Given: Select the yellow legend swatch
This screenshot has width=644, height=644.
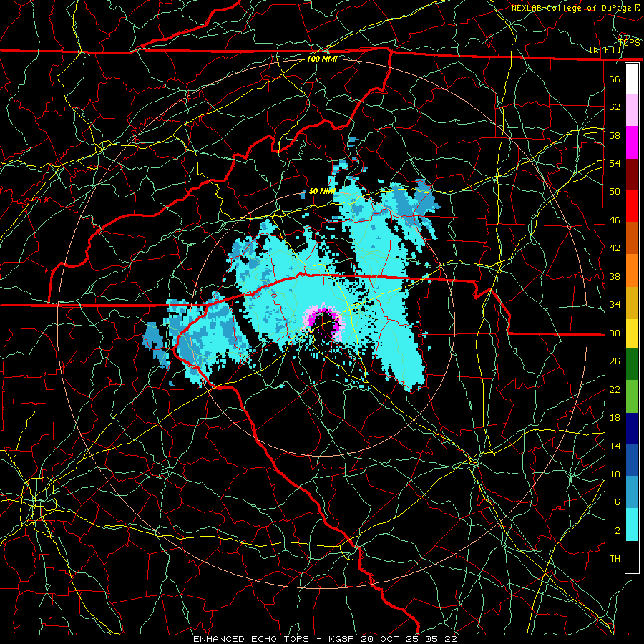Looking at the screenshot, I should coord(632,333).
